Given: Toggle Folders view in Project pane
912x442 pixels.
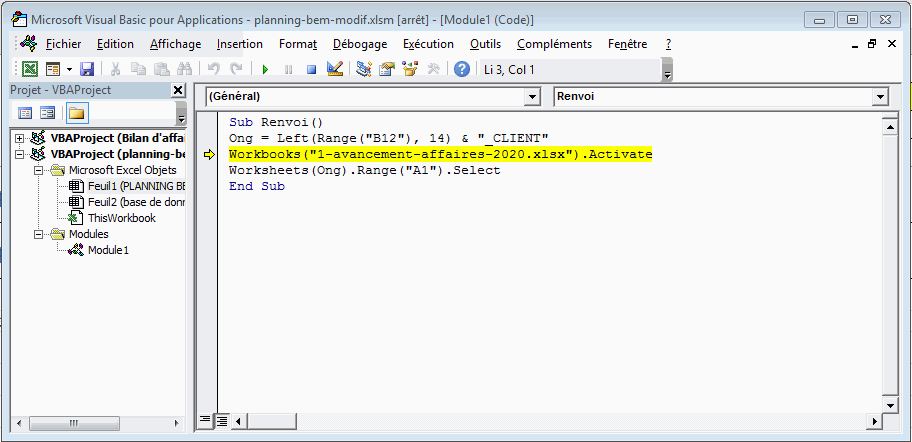Looking at the screenshot, I should pyautogui.click(x=76, y=113).
